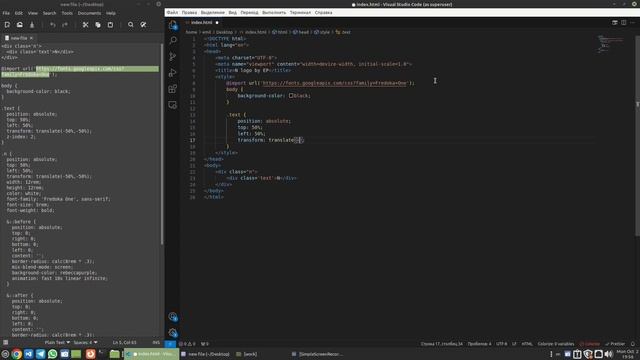The image size is (640, 360).
Task: Open the Терминал menu in VS Code
Action: (x=300, y=13)
